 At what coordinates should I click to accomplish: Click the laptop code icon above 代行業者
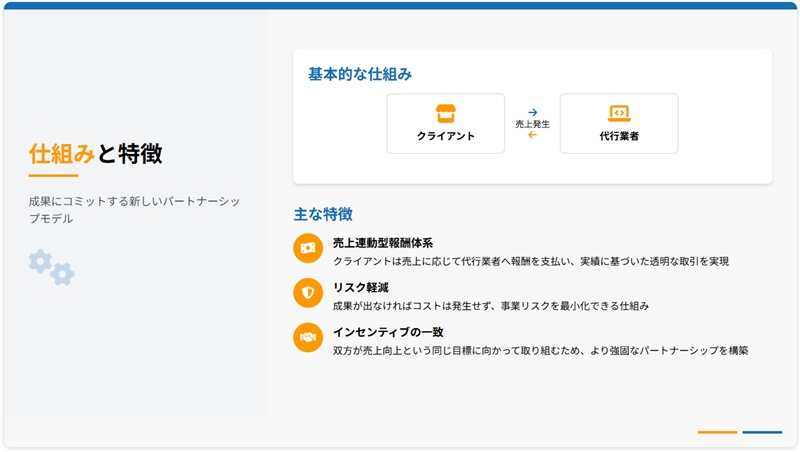click(x=619, y=113)
